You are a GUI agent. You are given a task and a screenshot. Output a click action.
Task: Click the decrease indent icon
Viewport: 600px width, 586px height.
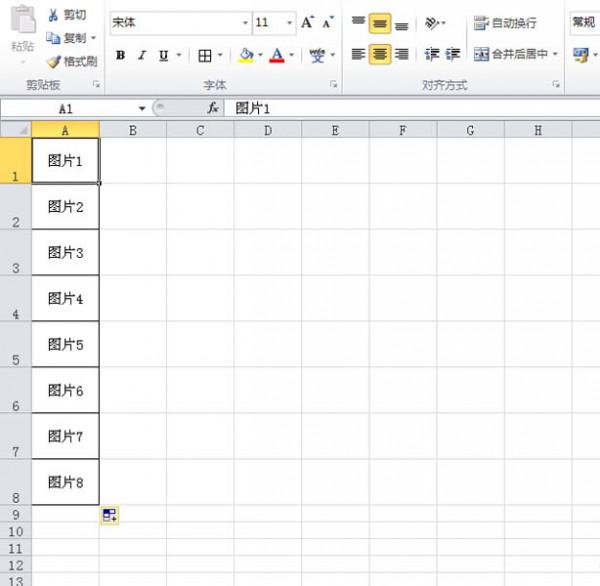pyautogui.click(x=432, y=55)
